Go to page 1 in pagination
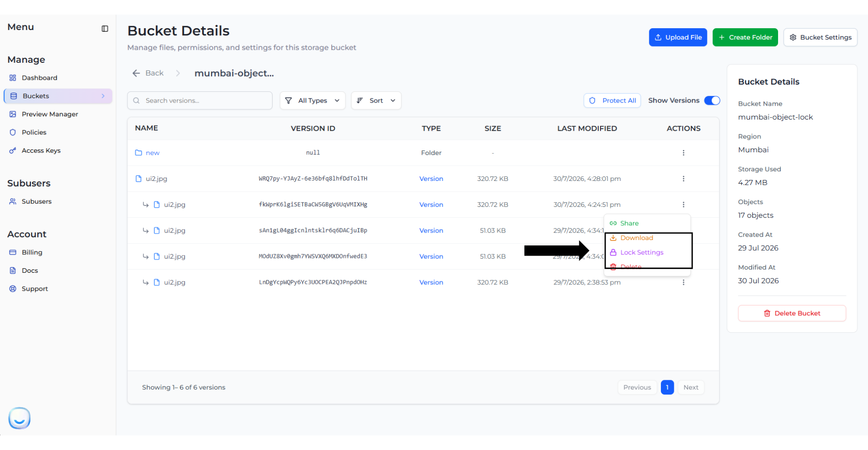868x450 pixels. (x=667, y=387)
